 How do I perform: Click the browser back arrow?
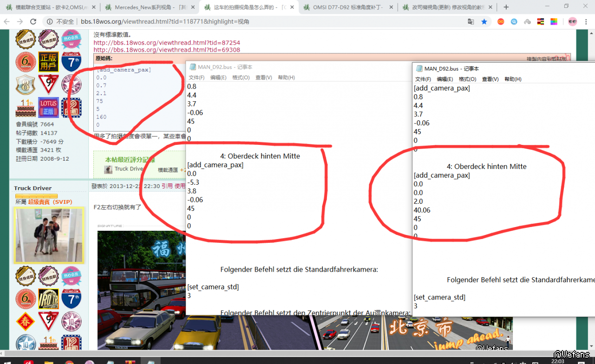[x=7, y=22]
